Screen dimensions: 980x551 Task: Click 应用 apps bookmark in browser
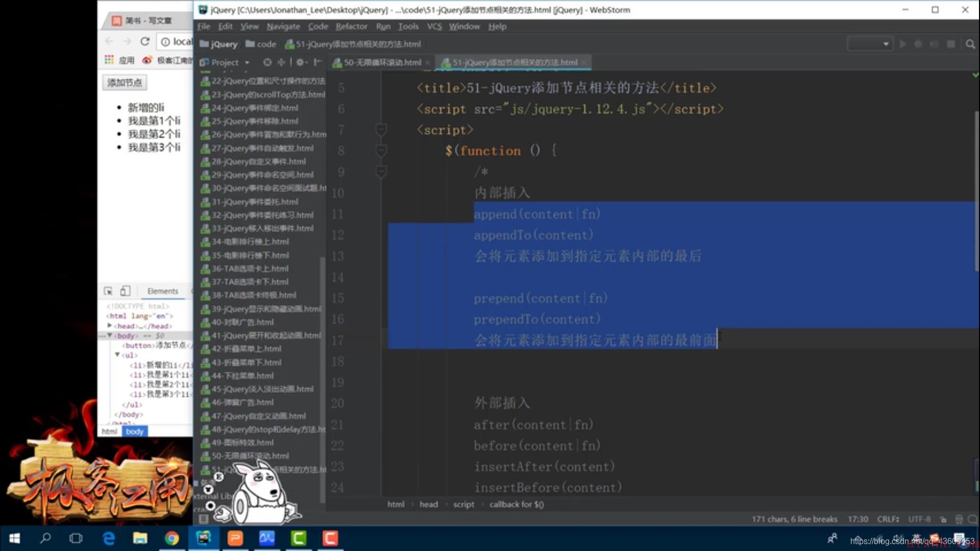coord(119,60)
